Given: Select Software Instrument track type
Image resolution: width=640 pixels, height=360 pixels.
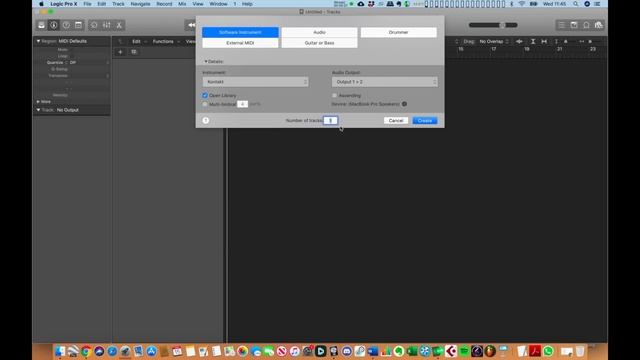Looking at the screenshot, I should tap(240, 32).
